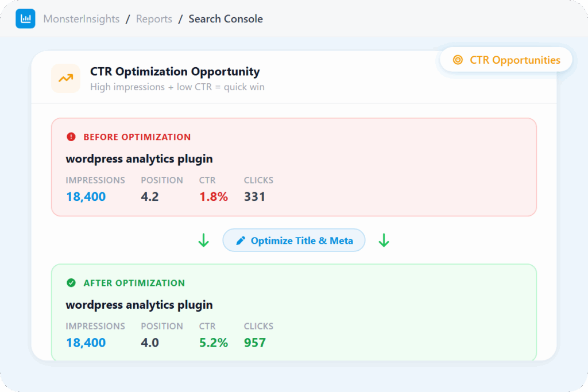The width and height of the screenshot is (588, 392).
Task: Click the green down arrow right of Optimize
Action: (384, 241)
